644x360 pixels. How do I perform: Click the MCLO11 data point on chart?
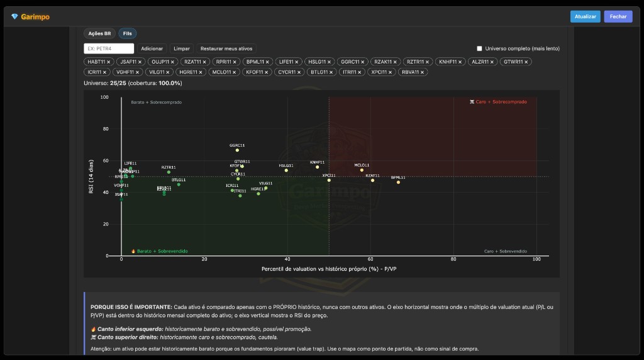tap(362, 170)
